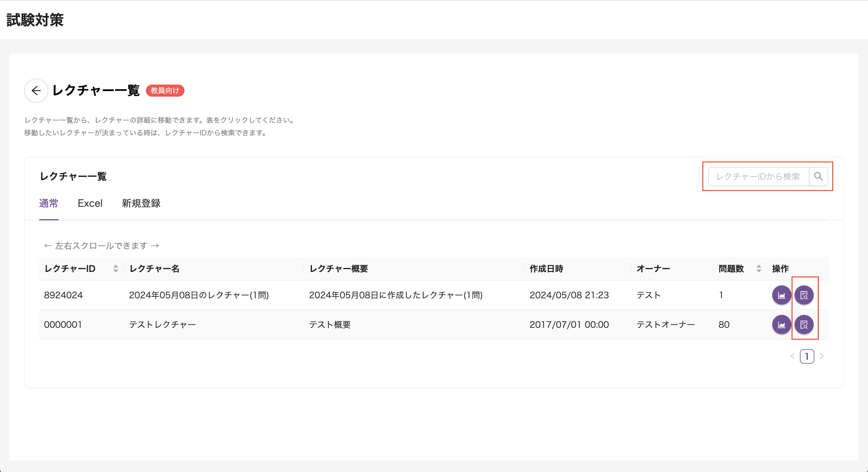The width and height of the screenshot is (868, 472).
Task: Select the 通常 tab
Action: 49,203
